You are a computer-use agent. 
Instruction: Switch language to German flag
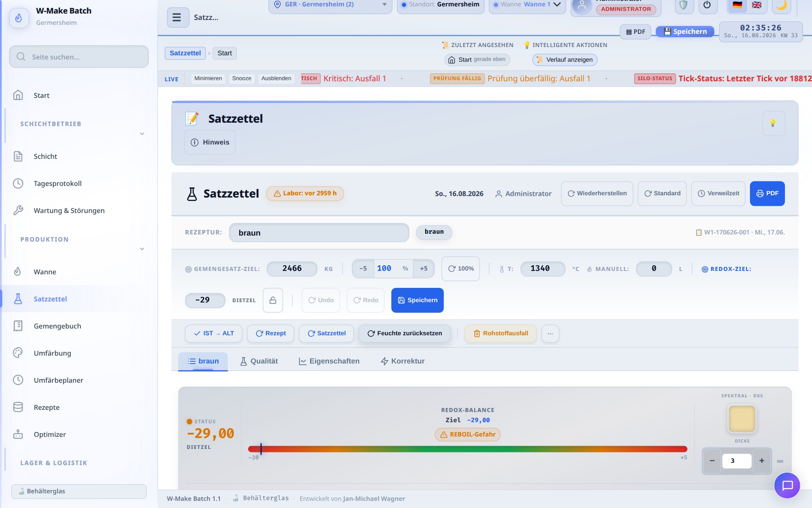click(737, 5)
